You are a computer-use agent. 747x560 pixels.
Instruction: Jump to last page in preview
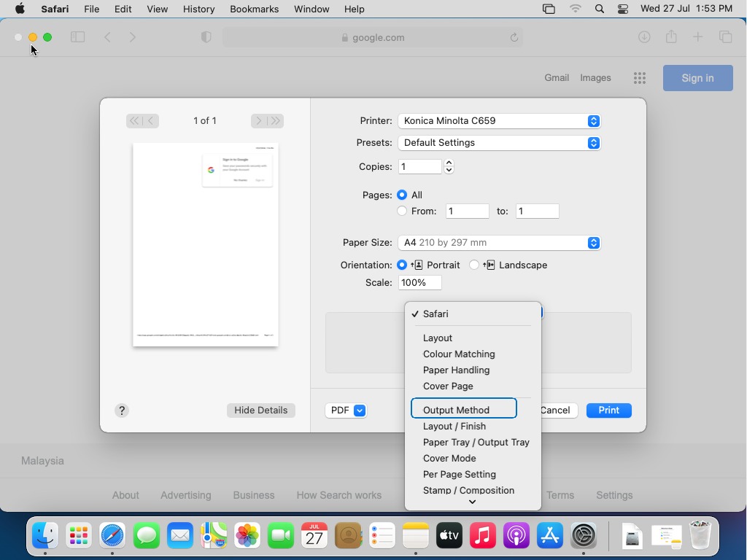[275, 121]
